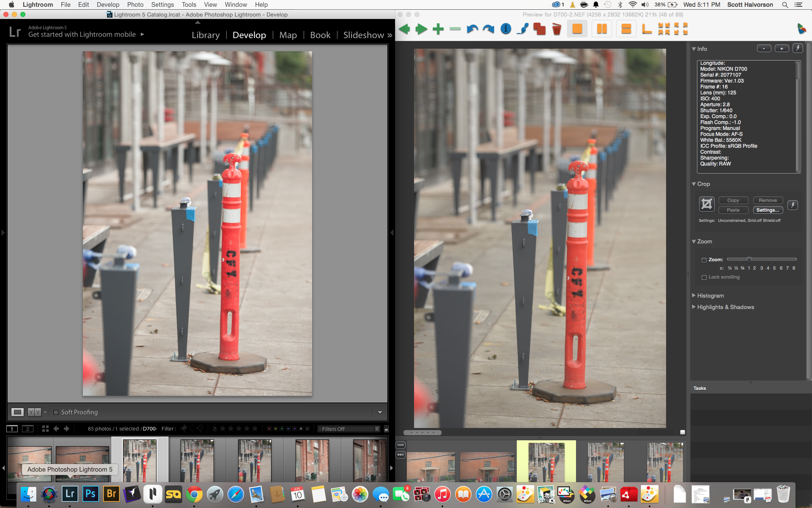Switch to single image view layout

coord(577,29)
